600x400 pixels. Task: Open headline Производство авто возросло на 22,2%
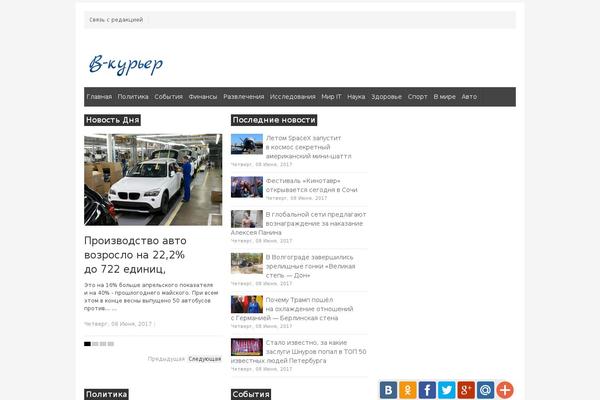pyautogui.click(x=135, y=255)
